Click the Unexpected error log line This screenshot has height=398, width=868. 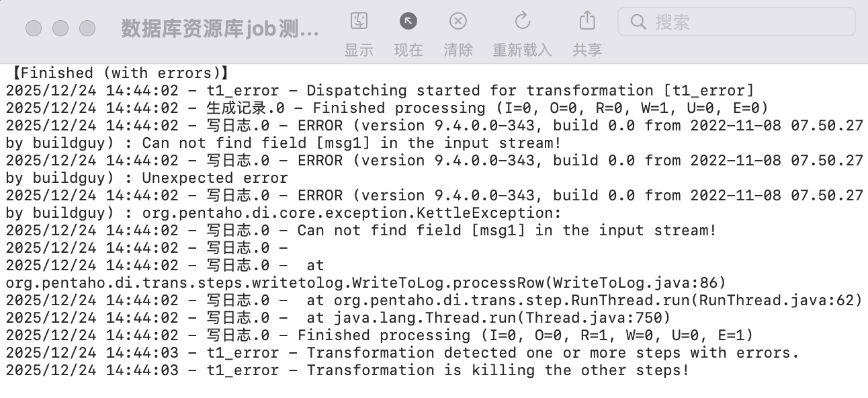(x=147, y=177)
